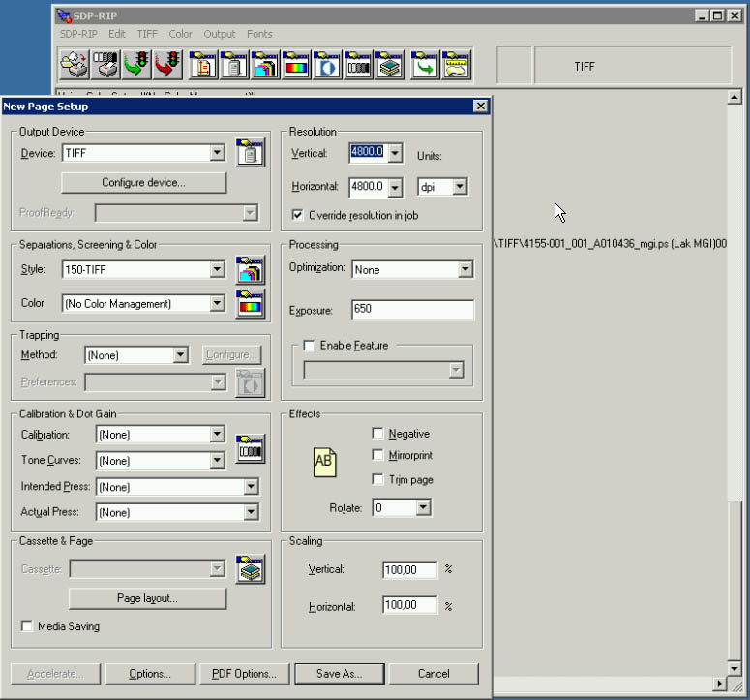This screenshot has width=750, height=700.
Task: Click the green arrow traffic light toolbar icon
Action: pos(136,65)
